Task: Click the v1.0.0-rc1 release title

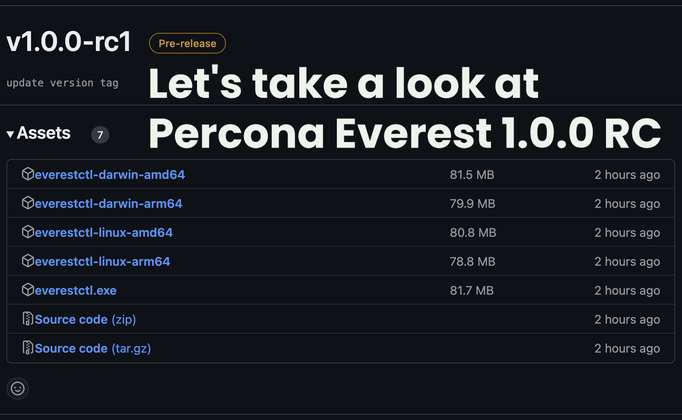Action: click(x=70, y=42)
